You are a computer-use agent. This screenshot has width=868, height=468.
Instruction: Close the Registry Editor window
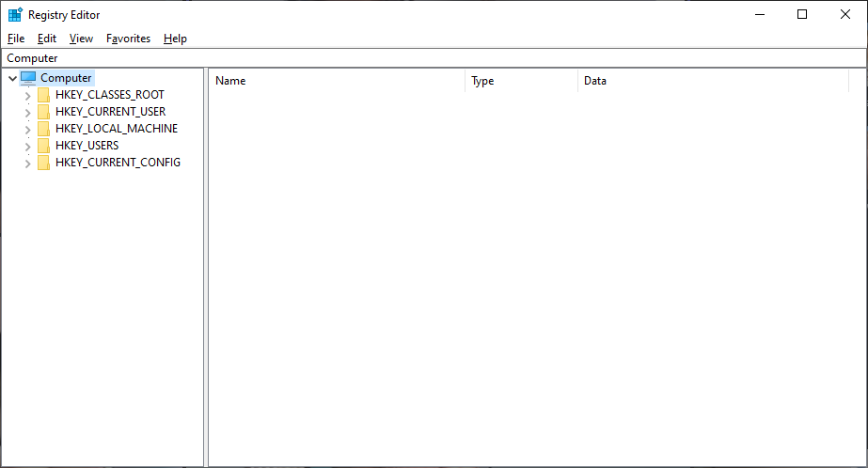845,14
